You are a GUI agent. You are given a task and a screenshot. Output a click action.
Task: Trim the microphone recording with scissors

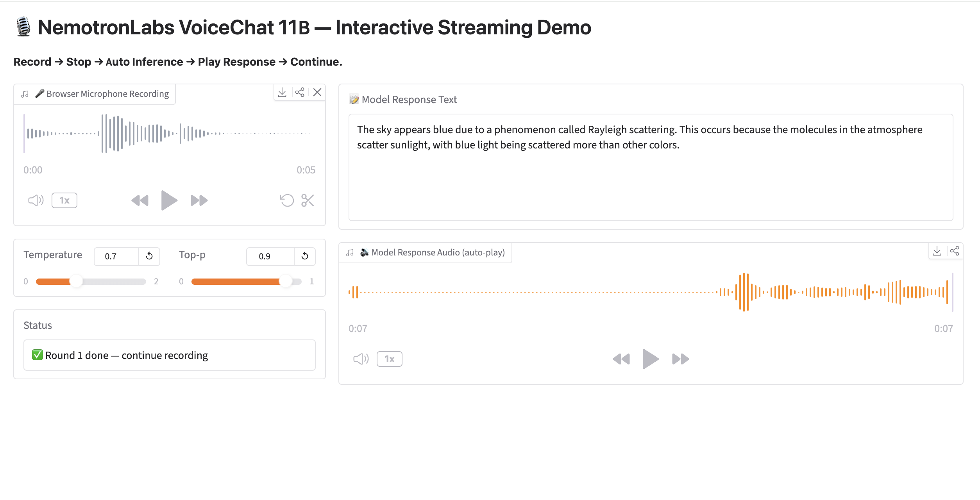(308, 200)
